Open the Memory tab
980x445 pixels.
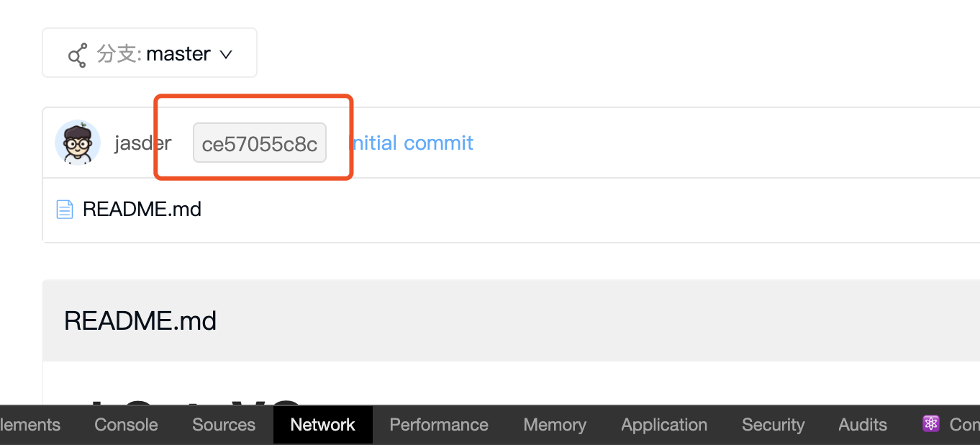555,425
